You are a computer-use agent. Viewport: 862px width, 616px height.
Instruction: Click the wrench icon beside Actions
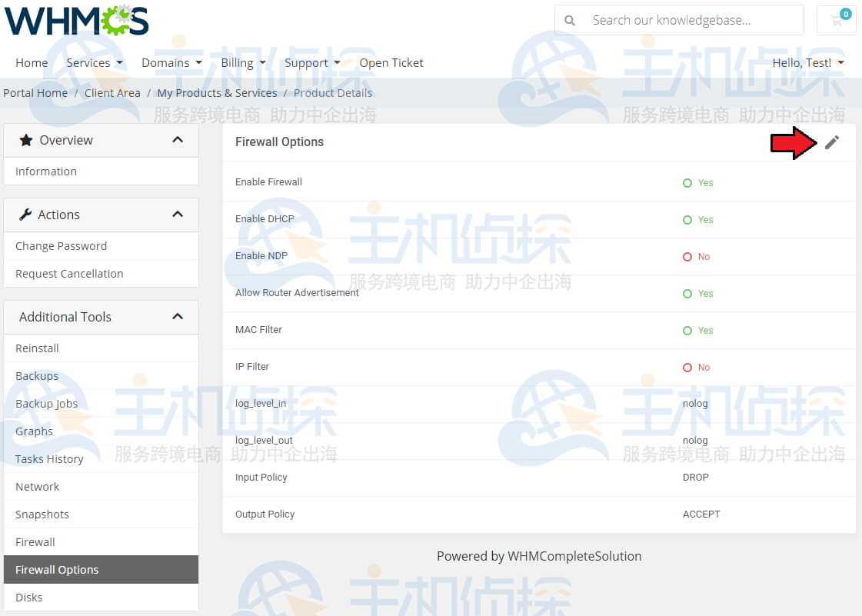[x=25, y=215]
